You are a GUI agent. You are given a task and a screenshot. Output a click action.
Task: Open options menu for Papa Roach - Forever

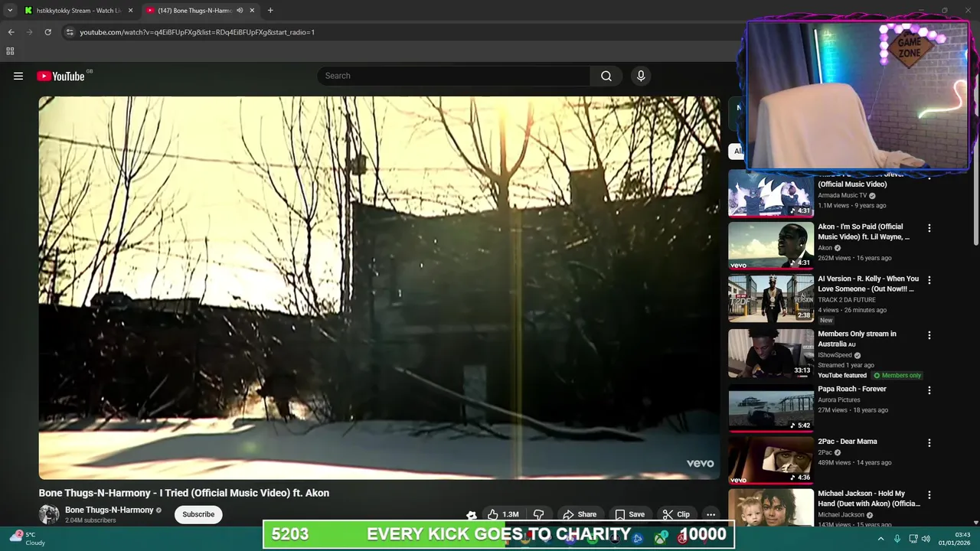[929, 390]
